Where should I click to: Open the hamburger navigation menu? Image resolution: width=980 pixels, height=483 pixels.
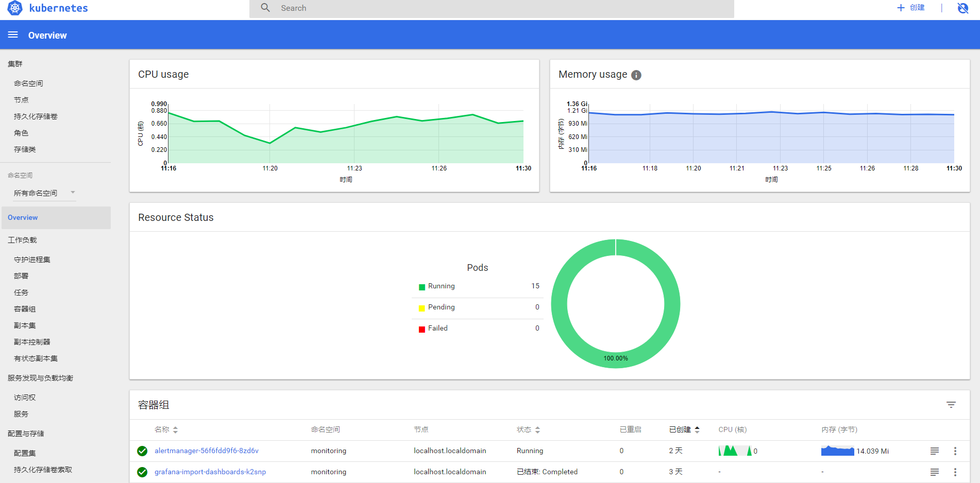13,35
